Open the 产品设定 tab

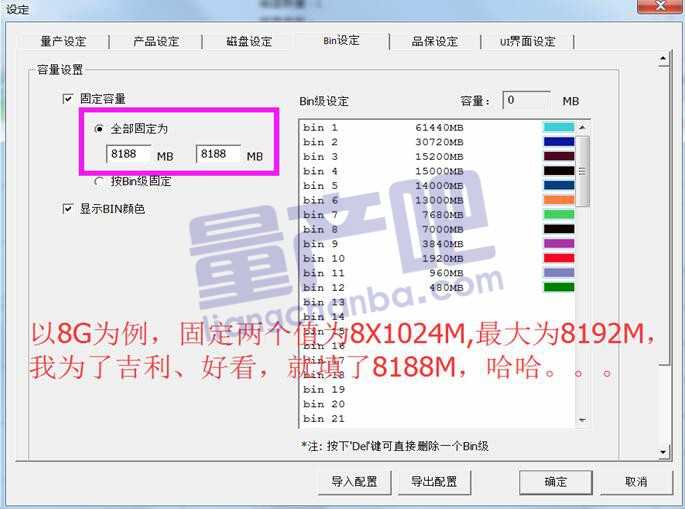[x=156, y=42]
